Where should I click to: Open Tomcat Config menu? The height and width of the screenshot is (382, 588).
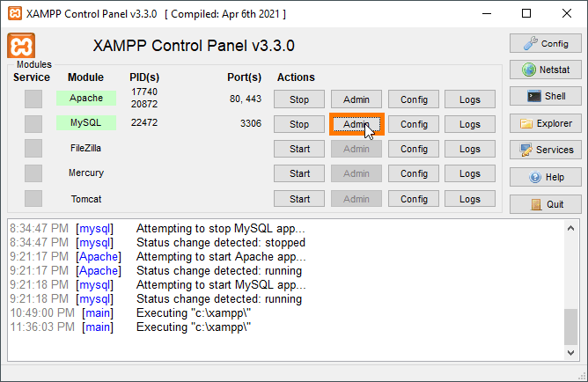(414, 199)
